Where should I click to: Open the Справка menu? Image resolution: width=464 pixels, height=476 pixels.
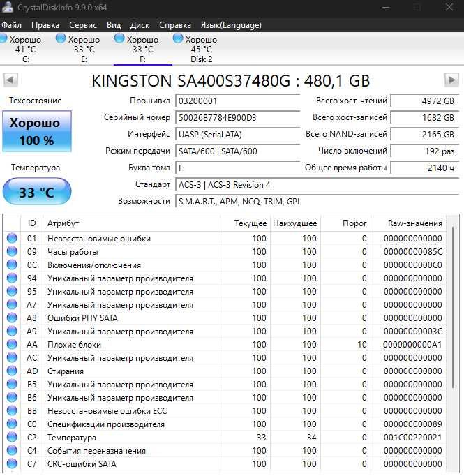[175, 25]
